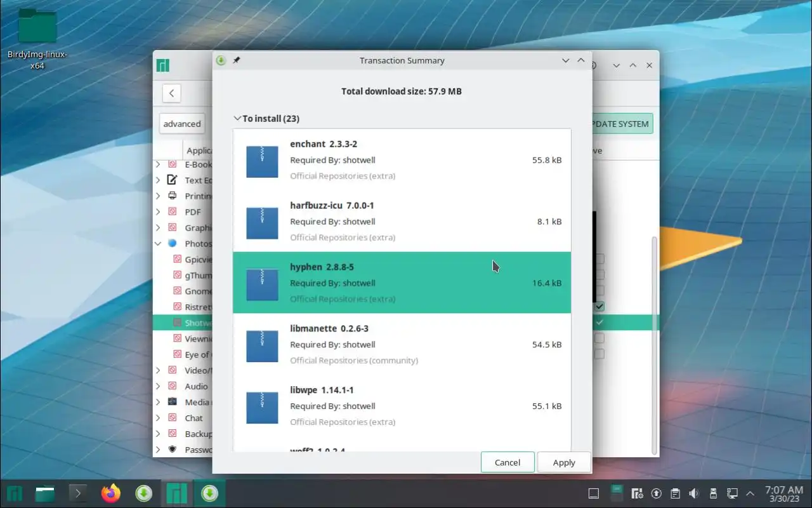Click the green download icon in Transaction Summary titlebar
Viewport: 812px width, 508px height.
pyautogui.click(x=221, y=60)
